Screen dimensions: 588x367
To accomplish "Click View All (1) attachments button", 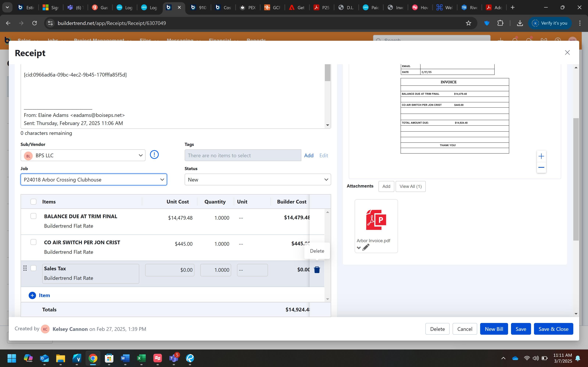I will (x=410, y=186).
